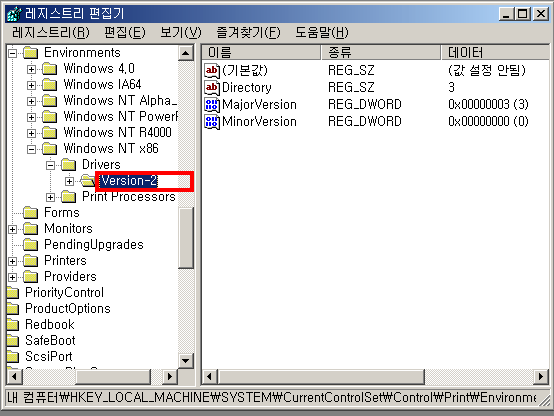Click the Forms folder icon

pos(30,213)
